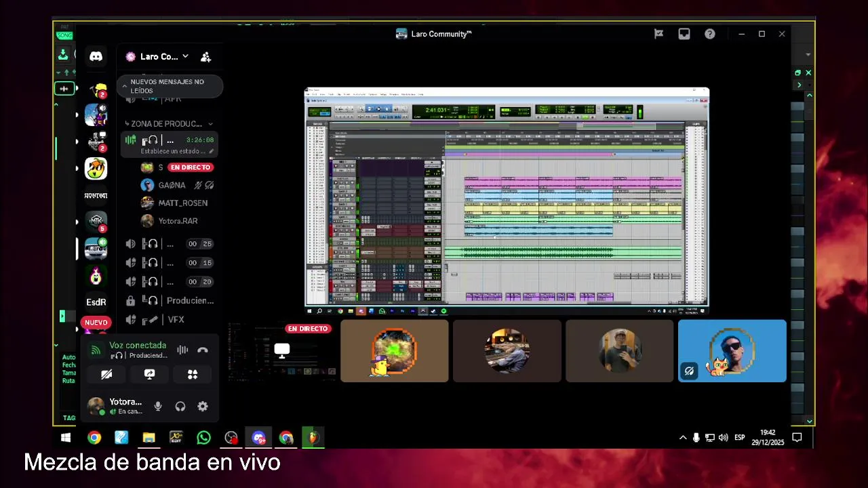Open WhatsApp from the taskbar
The width and height of the screenshot is (868, 488).
click(x=203, y=438)
